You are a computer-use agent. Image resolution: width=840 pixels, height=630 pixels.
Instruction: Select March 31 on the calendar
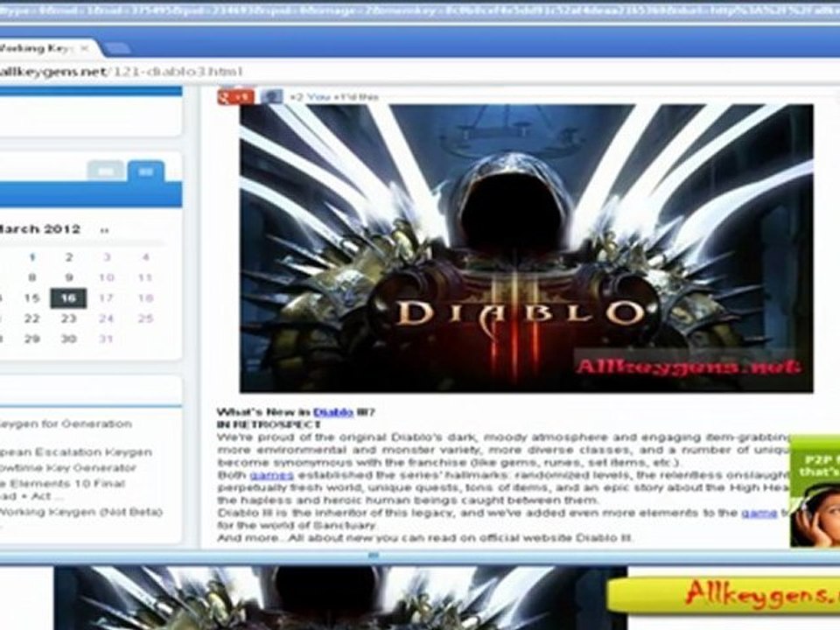(x=107, y=339)
